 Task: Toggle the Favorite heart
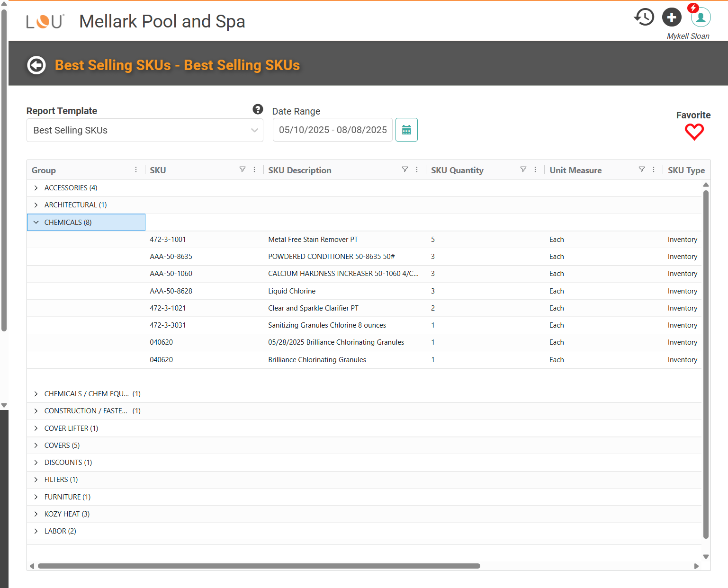694,132
